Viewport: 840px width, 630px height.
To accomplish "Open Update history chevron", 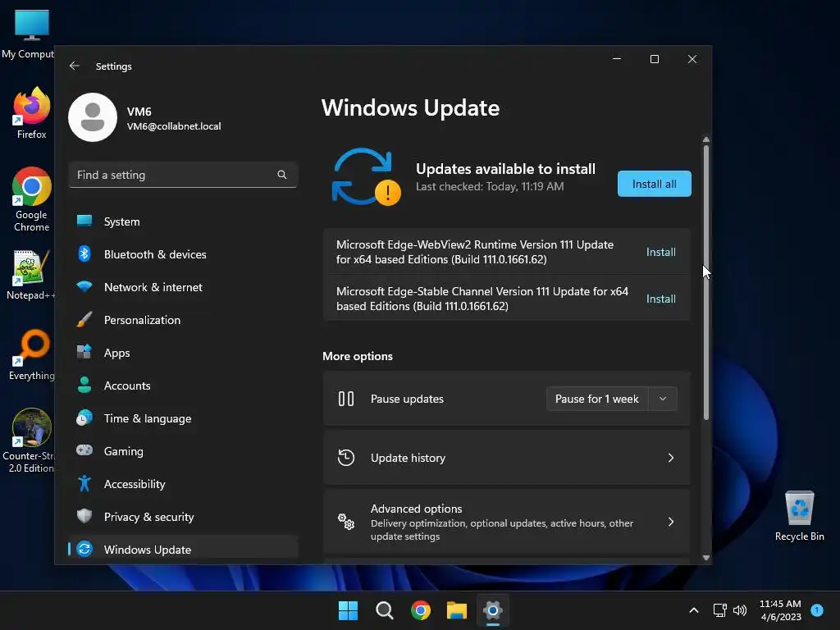I will pos(671,458).
